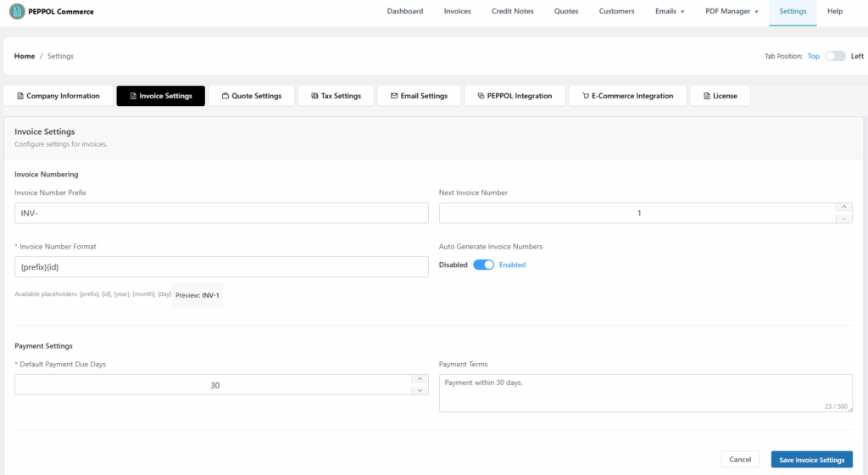This screenshot has height=475, width=868.
Task: Click the Invoice Number Prefix input field
Action: pyautogui.click(x=221, y=213)
